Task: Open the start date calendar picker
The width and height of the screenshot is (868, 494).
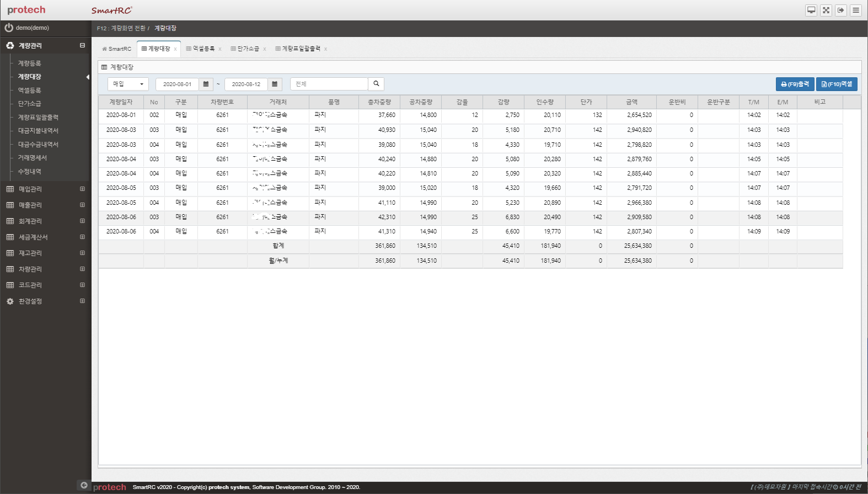Action: [x=206, y=84]
